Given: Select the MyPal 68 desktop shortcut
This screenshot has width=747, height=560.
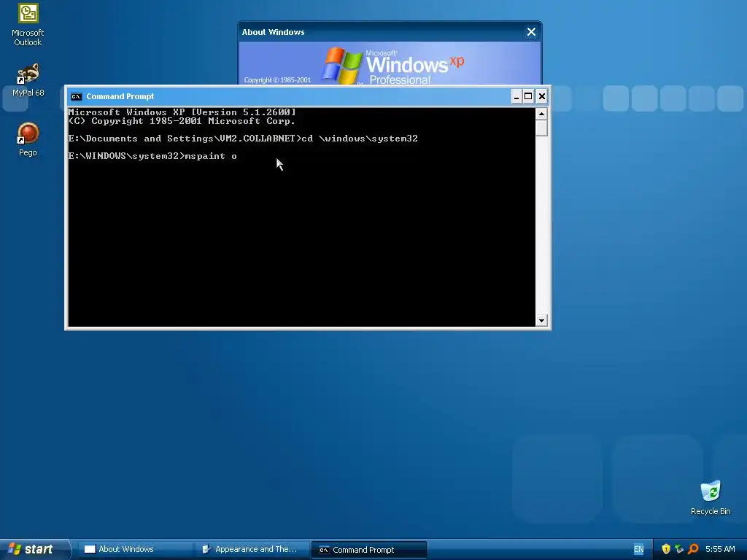Looking at the screenshot, I should point(28,79).
